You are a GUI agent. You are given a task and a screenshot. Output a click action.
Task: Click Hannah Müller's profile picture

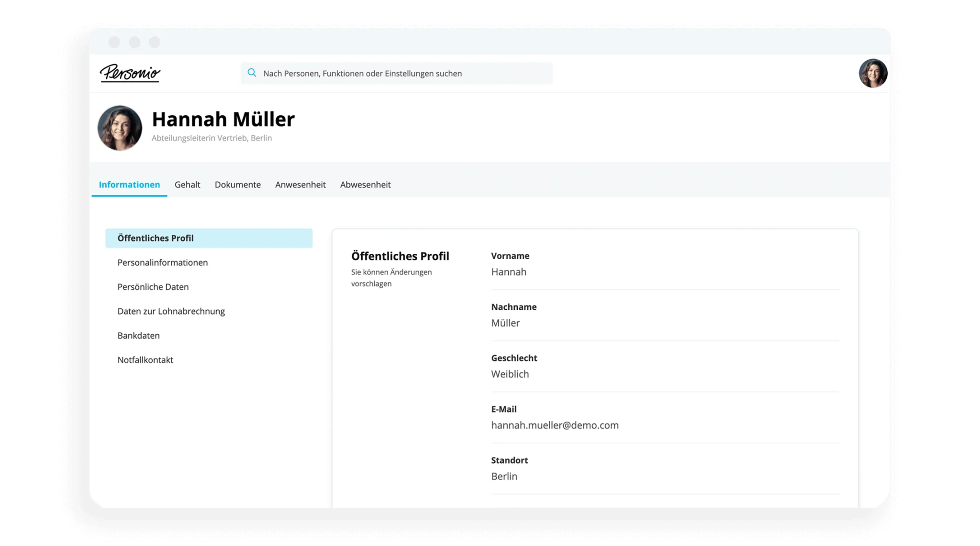[120, 127]
